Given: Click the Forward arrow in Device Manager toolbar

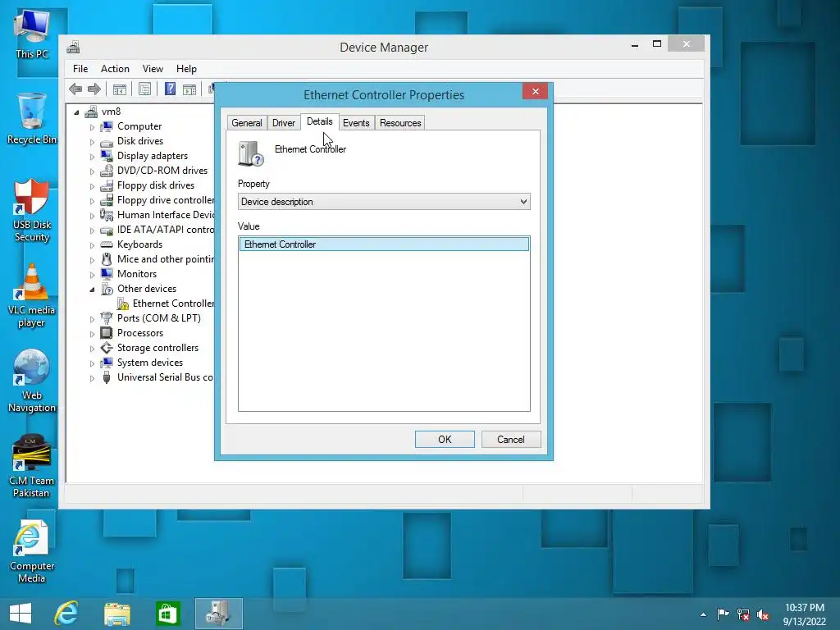Looking at the screenshot, I should [x=94, y=89].
